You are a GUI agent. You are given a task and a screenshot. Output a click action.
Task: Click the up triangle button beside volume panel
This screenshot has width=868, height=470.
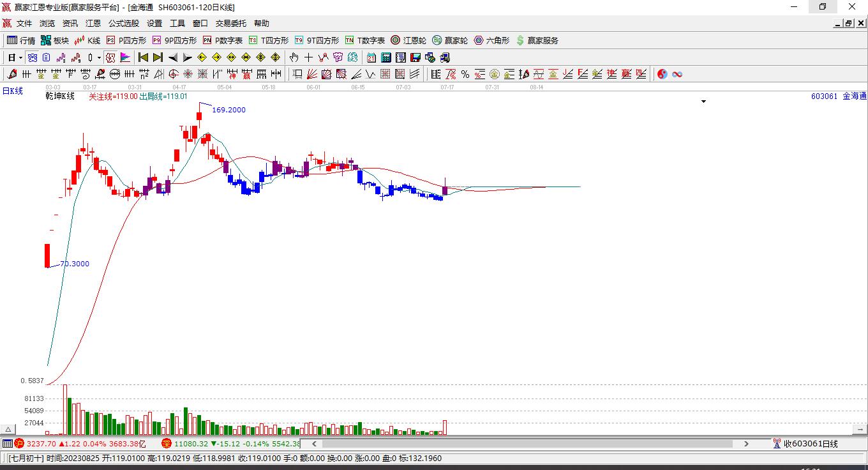point(8,429)
